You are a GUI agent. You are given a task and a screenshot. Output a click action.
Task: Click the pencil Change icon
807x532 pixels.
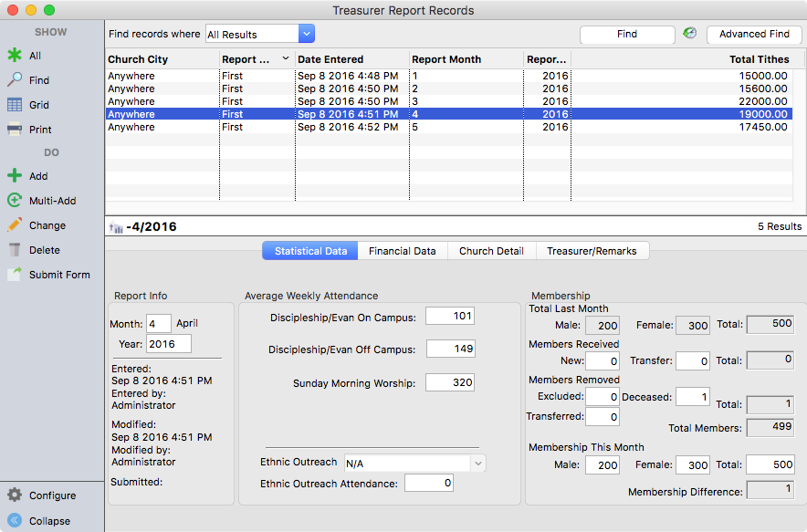(15, 225)
